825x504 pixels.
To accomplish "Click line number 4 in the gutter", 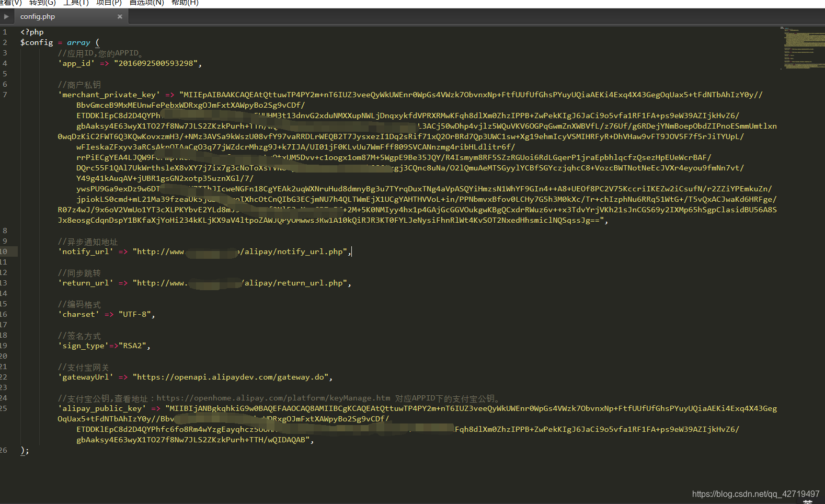I will click(x=5, y=63).
